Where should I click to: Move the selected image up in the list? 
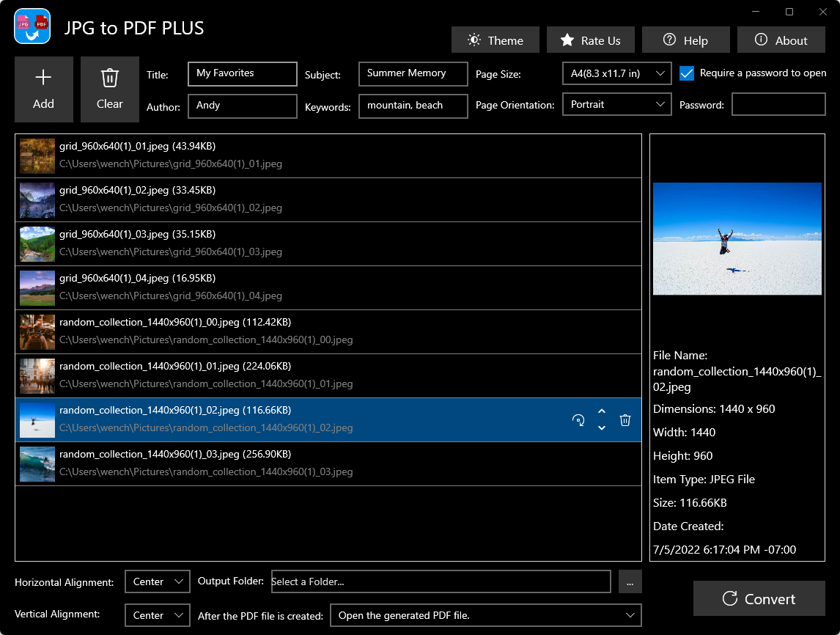pyautogui.click(x=602, y=411)
